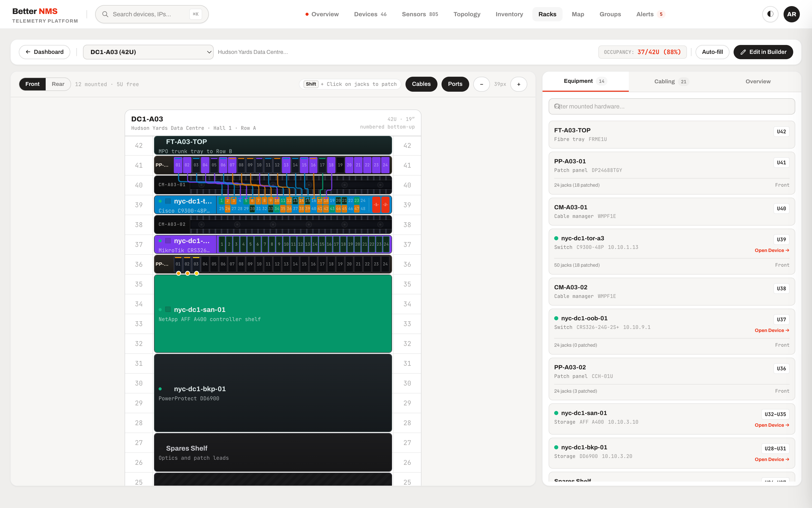Return to Dashboard
This screenshot has width=812, height=508.
44,52
